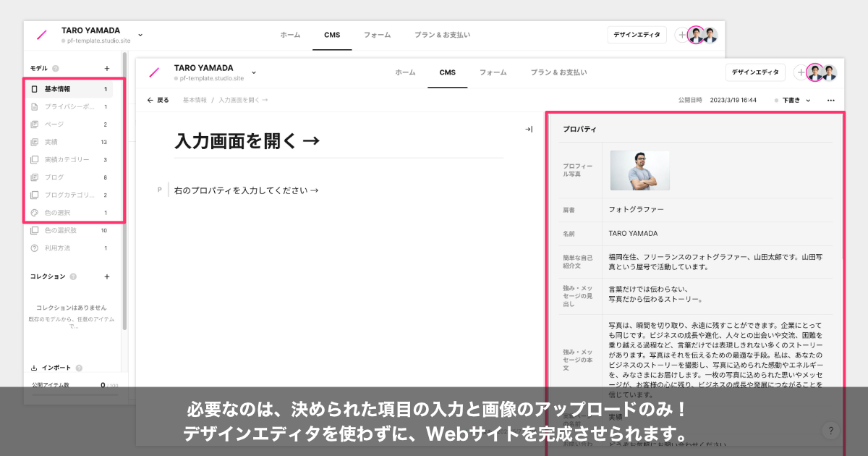
Task: Click the publish date 2023/3/19 16:44
Action: pyautogui.click(x=733, y=101)
